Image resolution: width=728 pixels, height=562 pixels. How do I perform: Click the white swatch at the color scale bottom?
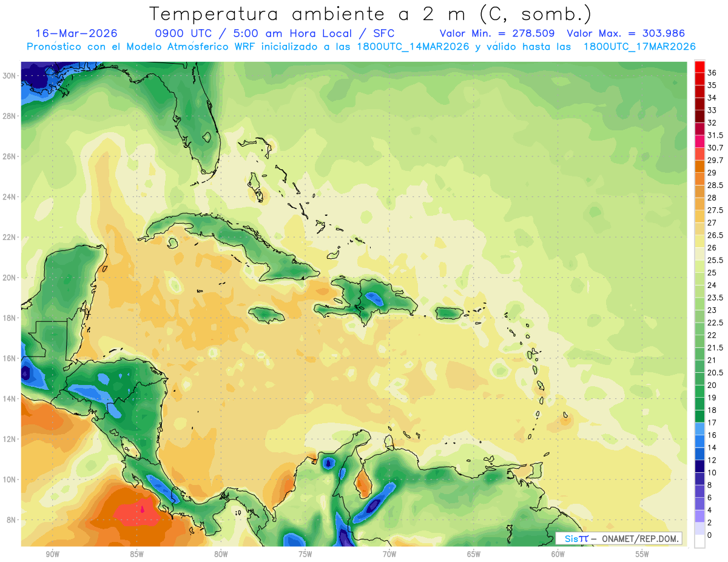[699, 541]
